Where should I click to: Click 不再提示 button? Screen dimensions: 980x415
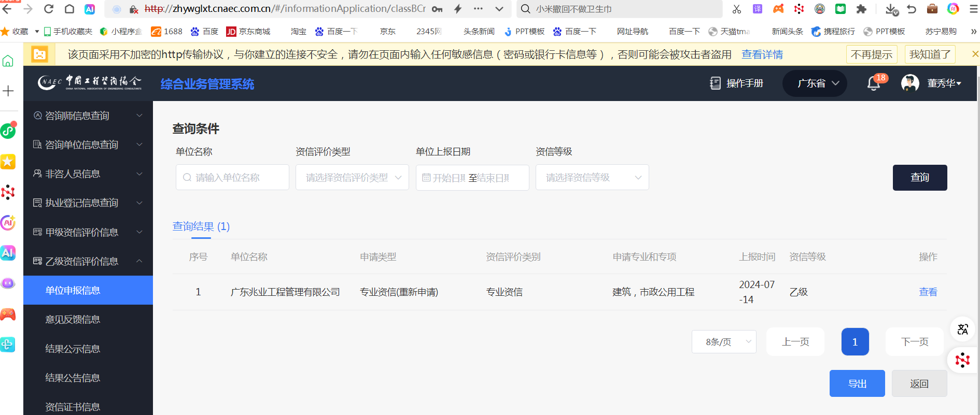(872, 54)
